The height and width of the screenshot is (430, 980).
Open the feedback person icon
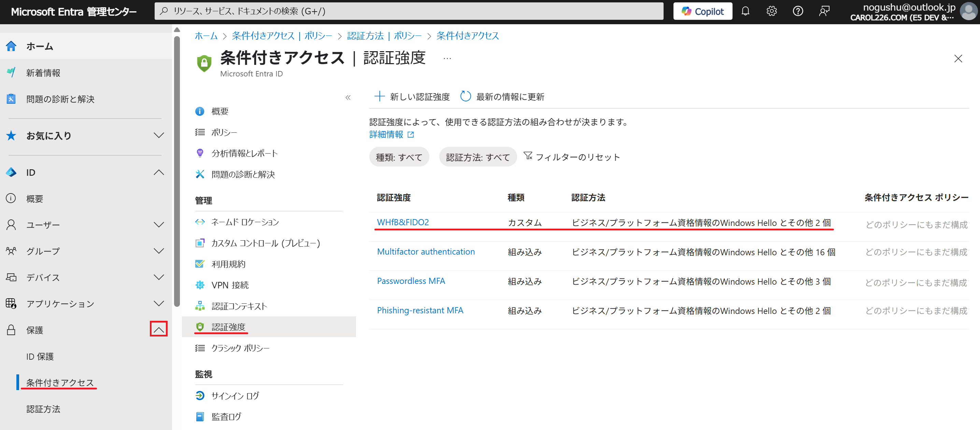click(x=824, y=11)
